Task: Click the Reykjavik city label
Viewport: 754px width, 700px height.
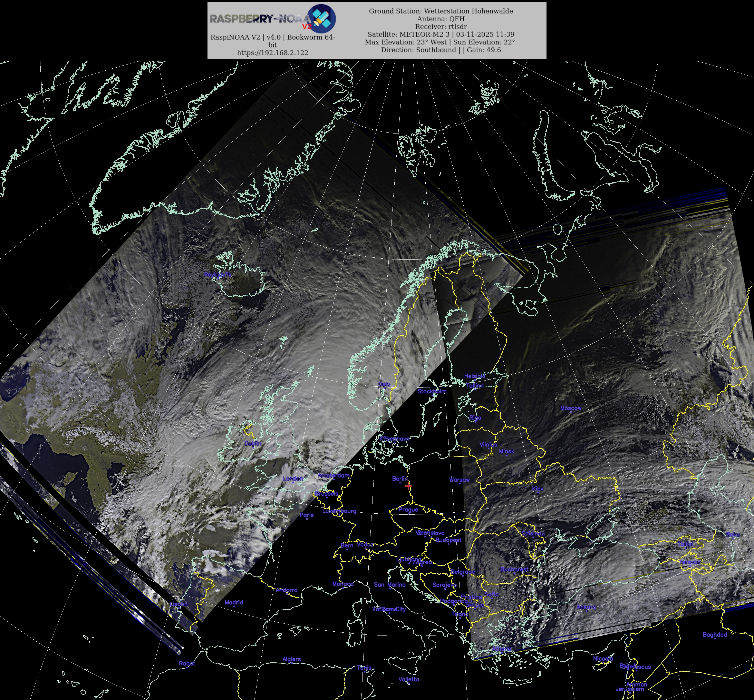Action: tap(217, 274)
